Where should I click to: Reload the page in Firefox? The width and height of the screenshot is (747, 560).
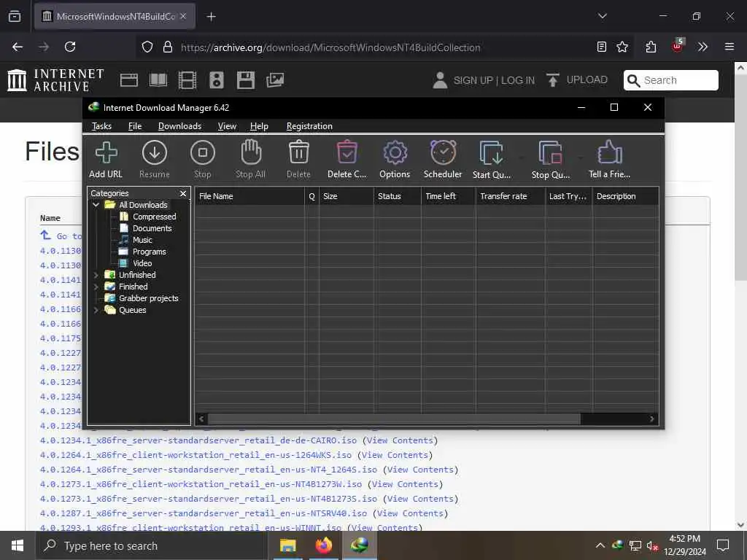click(70, 47)
